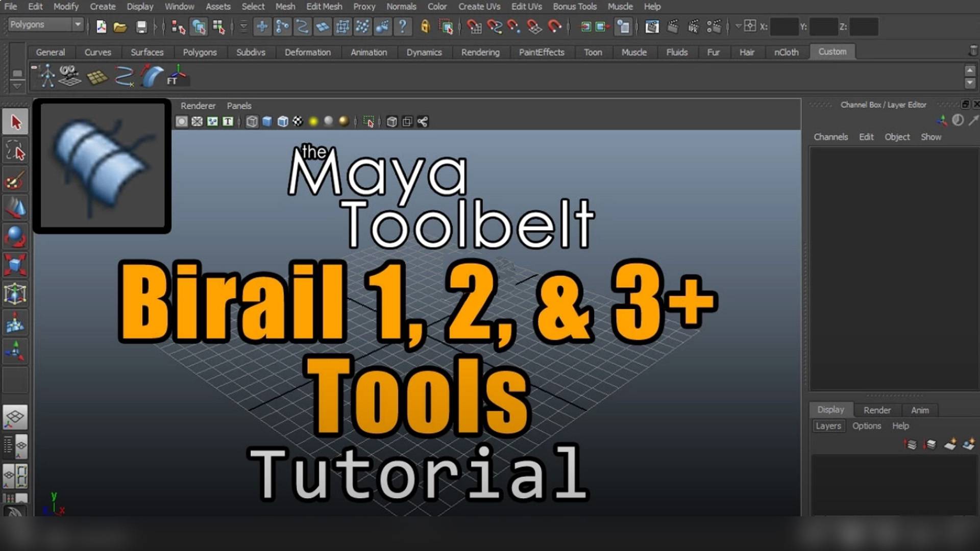Toggle wireframe shading in the viewport toolbar
Screen dimensions: 980x551
point(252,121)
